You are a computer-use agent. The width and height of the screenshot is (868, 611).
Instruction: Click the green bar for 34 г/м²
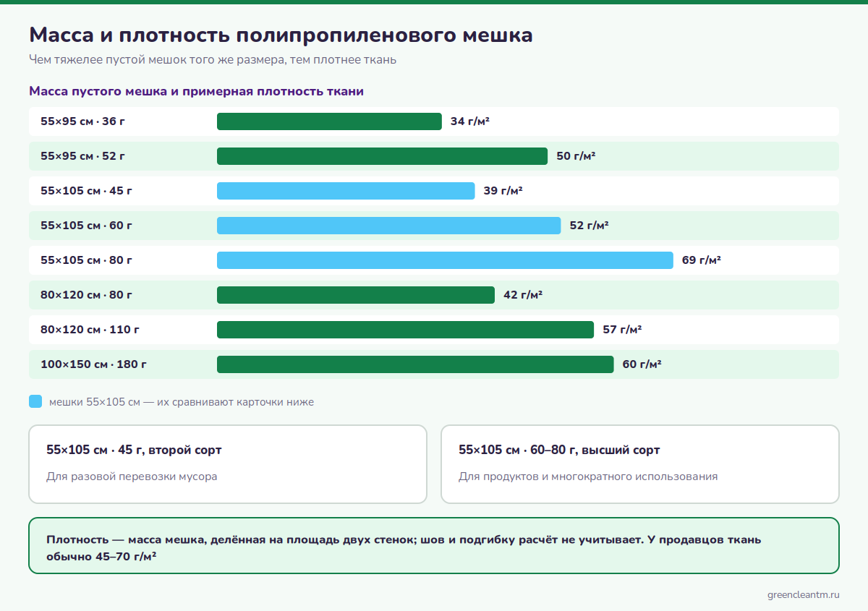click(x=329, y=121)
